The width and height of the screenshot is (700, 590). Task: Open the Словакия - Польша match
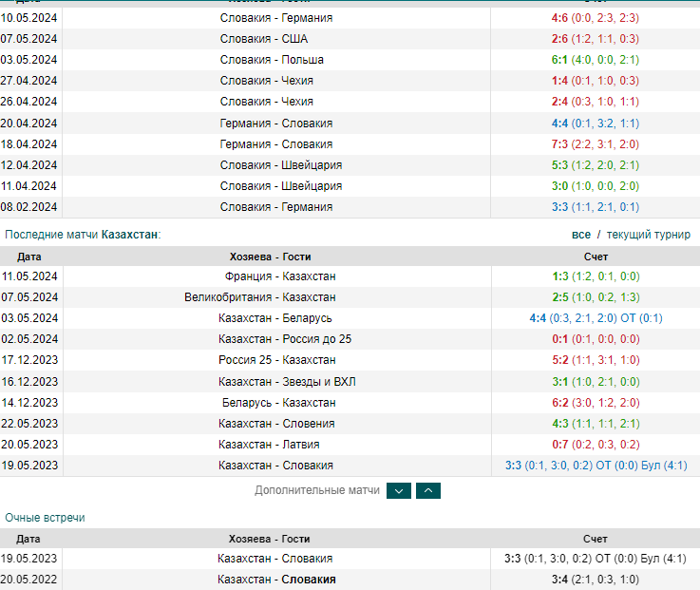point(272,60)
